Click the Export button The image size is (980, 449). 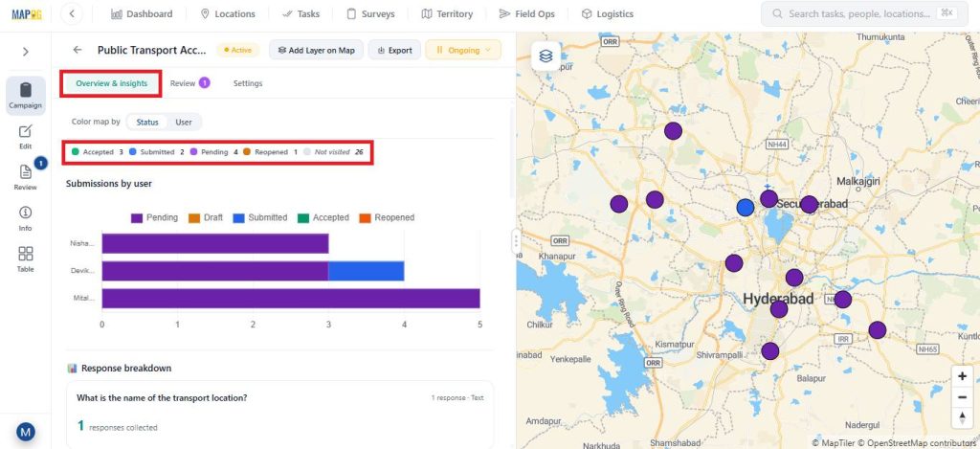394,50
